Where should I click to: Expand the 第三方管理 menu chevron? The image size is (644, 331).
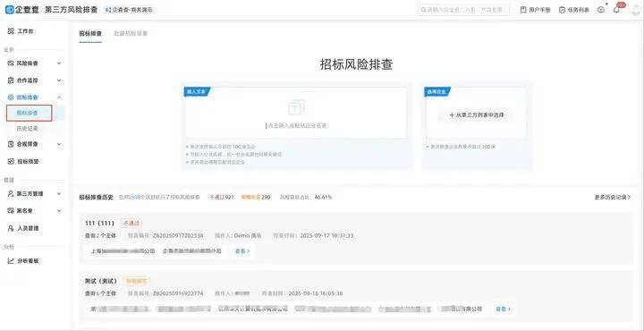pos(59,193)
